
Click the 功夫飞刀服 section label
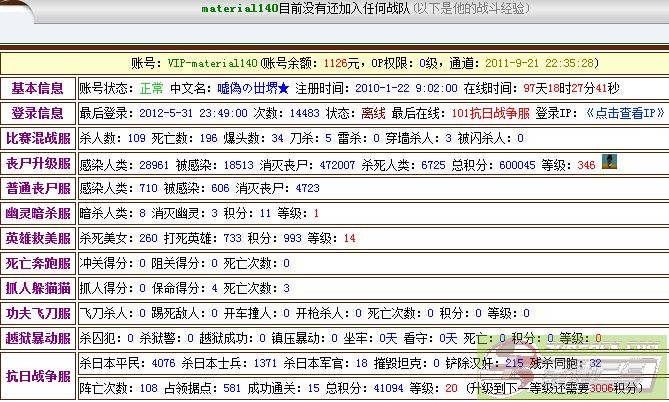coord(37,313)
